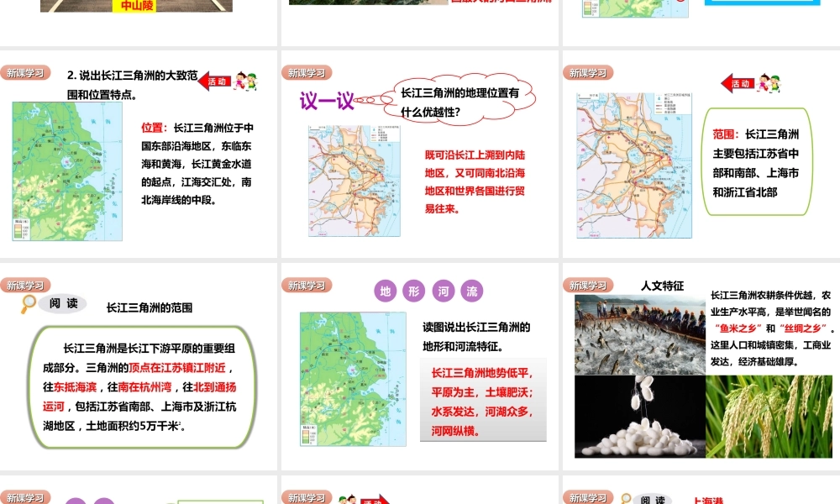
Task: Click the green rounded box starting 范围：长江三角洲
Action: click(x=757, y=162)
